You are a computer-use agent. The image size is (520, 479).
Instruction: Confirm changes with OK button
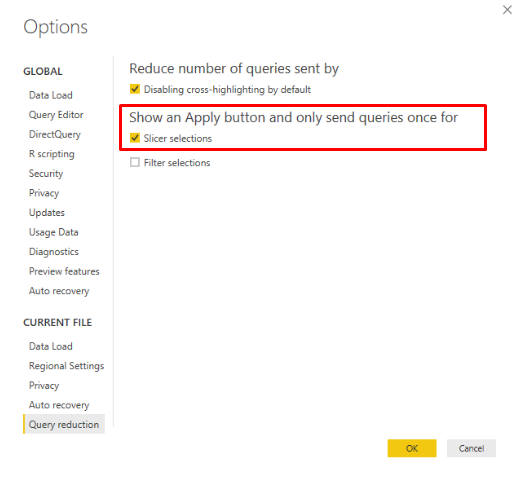[412, 448]
